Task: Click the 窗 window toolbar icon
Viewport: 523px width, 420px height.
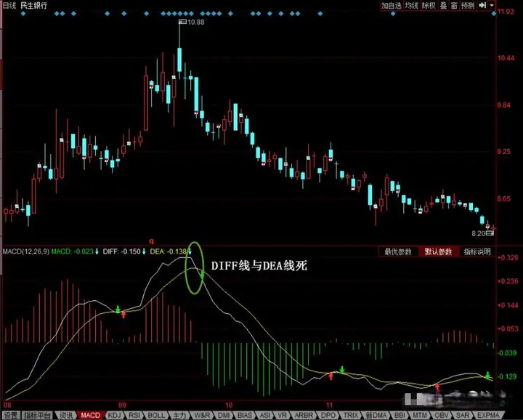Action: tap(454, 5)
